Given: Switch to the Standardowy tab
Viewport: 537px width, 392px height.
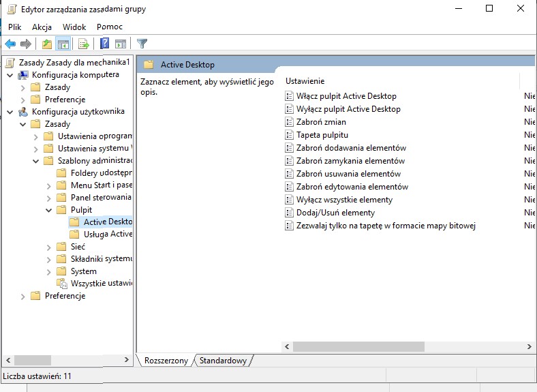Looking at the screenshot, I should click(x=223, y=361).
